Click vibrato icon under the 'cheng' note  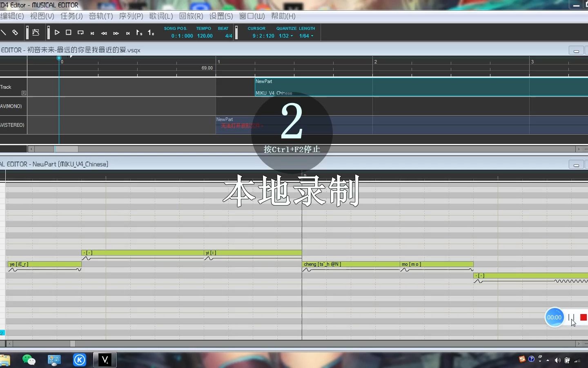[x=307, y=270]
